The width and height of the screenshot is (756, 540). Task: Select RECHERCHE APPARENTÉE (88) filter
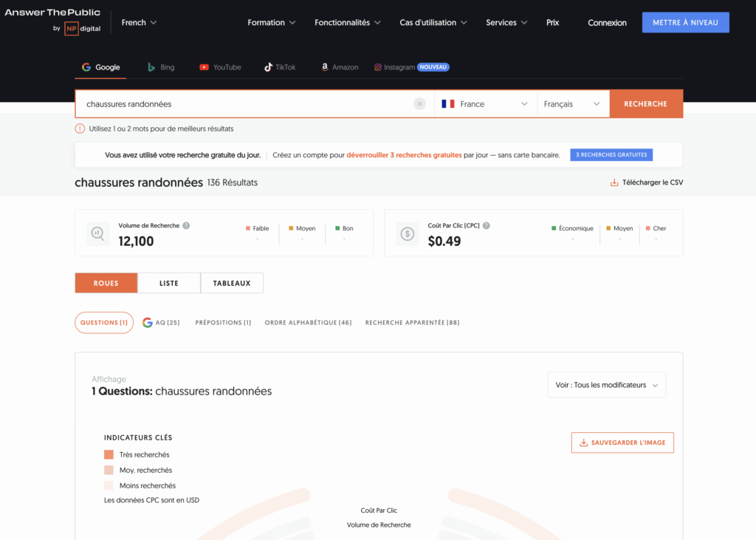412,322
